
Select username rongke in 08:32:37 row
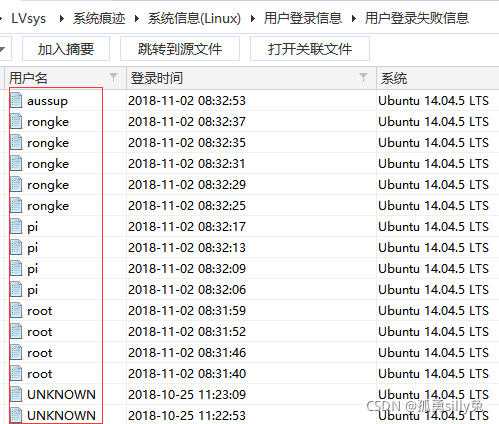[x=48, y=122]
